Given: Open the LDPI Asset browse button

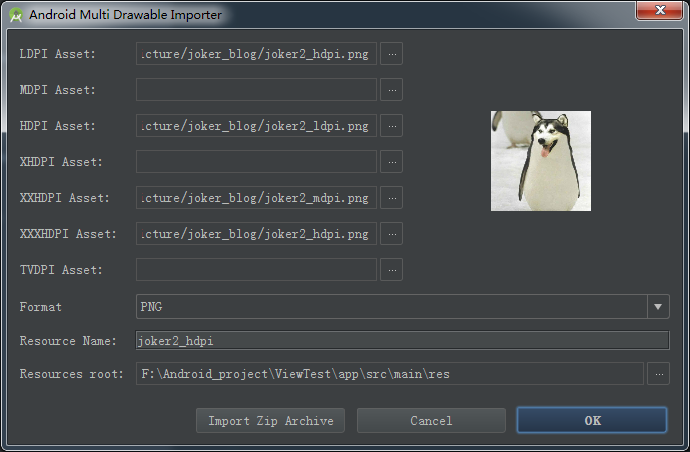Looking at the screenshot, I should (392, 54).
